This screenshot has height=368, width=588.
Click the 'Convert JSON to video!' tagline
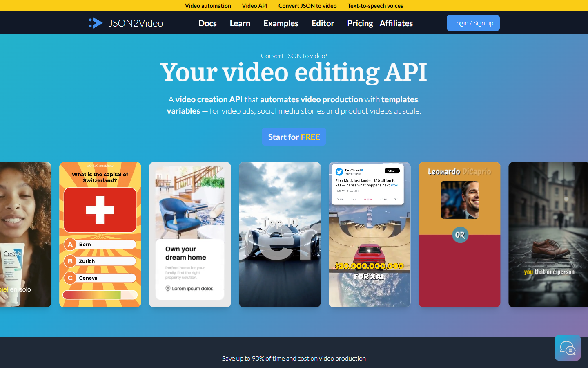pos(294,56)
